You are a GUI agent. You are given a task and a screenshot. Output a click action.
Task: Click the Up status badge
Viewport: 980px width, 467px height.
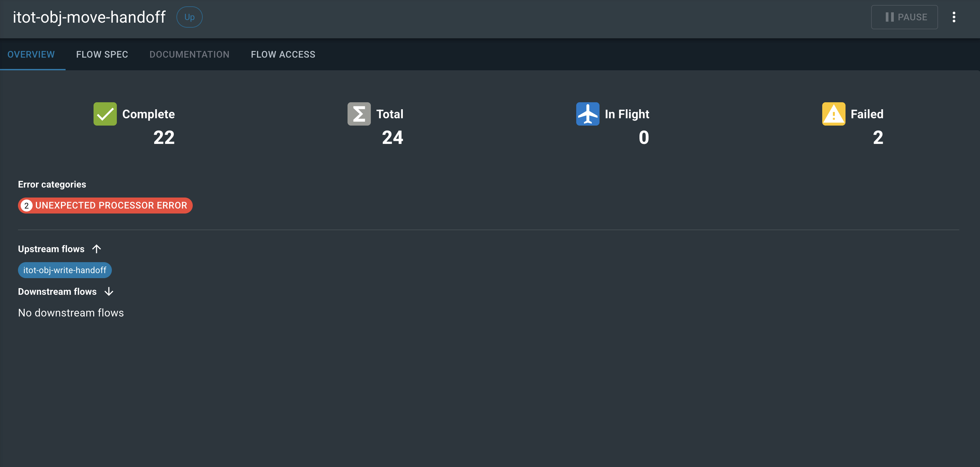click(x=189, y=17)
